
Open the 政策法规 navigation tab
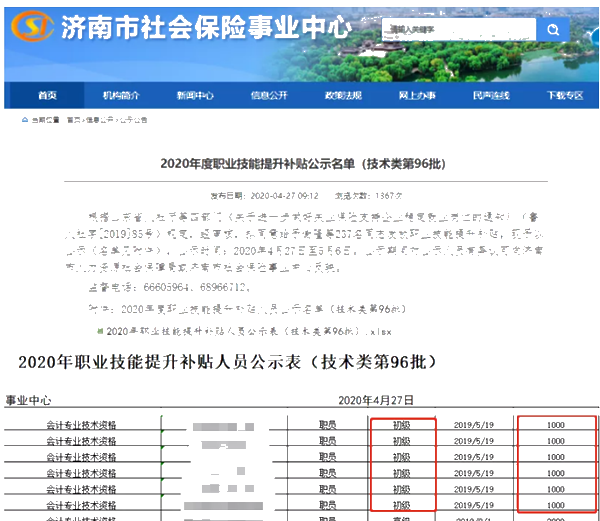(x=343, y=95)
